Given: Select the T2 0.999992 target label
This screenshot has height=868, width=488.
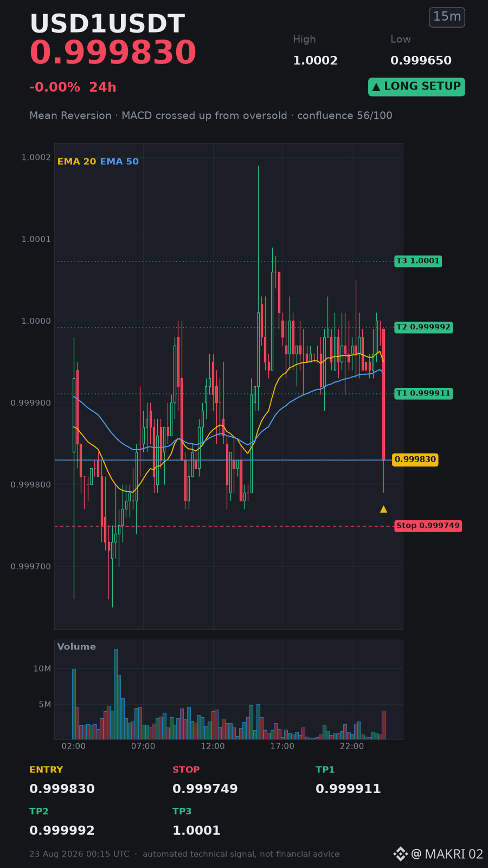Looking at the screenshot, I should tap(423, 327).
